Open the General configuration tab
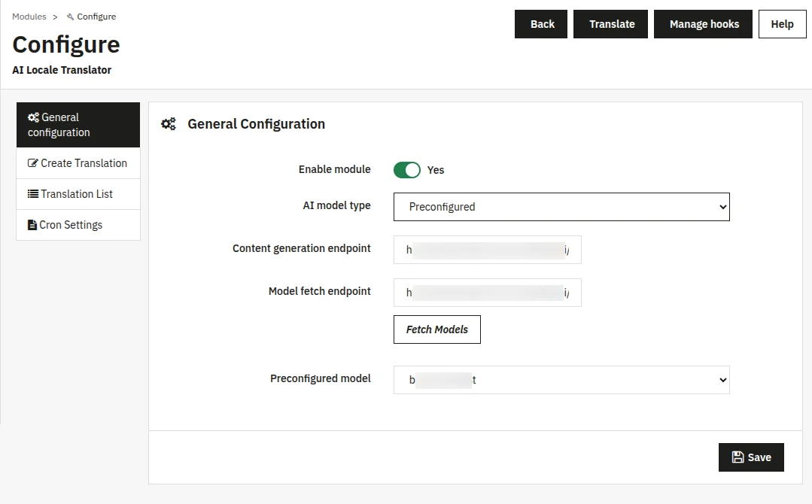The image size is (812, 504). (x=78, y=125)
